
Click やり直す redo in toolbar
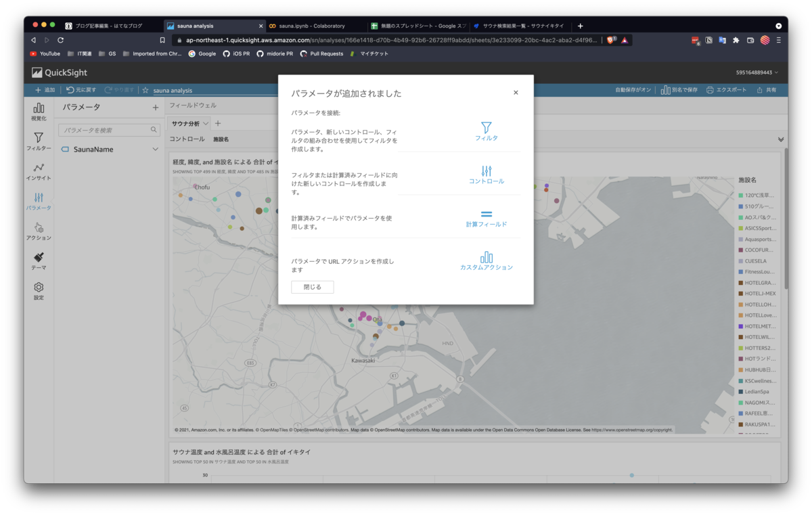pos(119,90)
